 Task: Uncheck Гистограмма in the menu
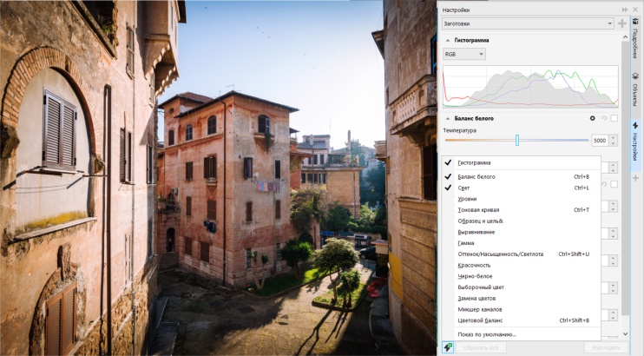coord(474,162)
